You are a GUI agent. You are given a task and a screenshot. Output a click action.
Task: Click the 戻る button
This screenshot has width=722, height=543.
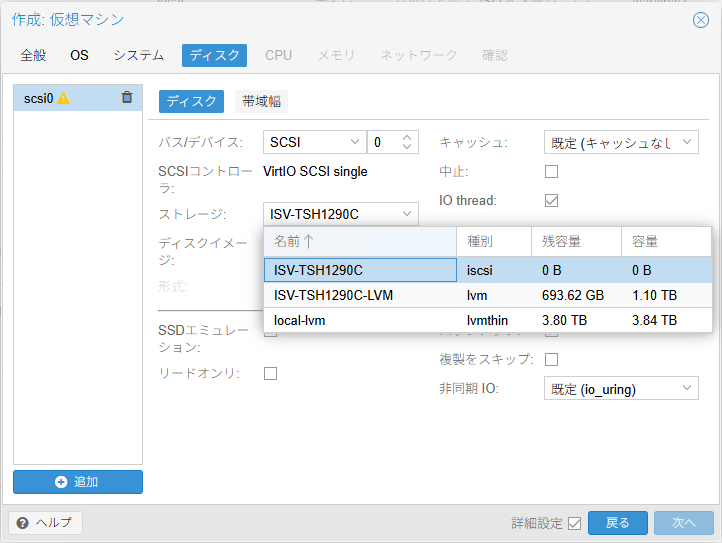[618, 523]
